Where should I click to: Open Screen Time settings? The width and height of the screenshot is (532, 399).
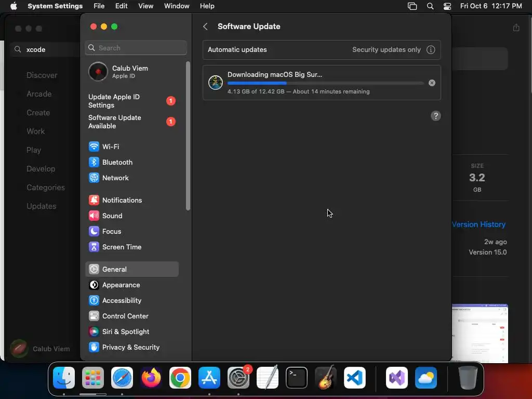click(x=131, y=247)
